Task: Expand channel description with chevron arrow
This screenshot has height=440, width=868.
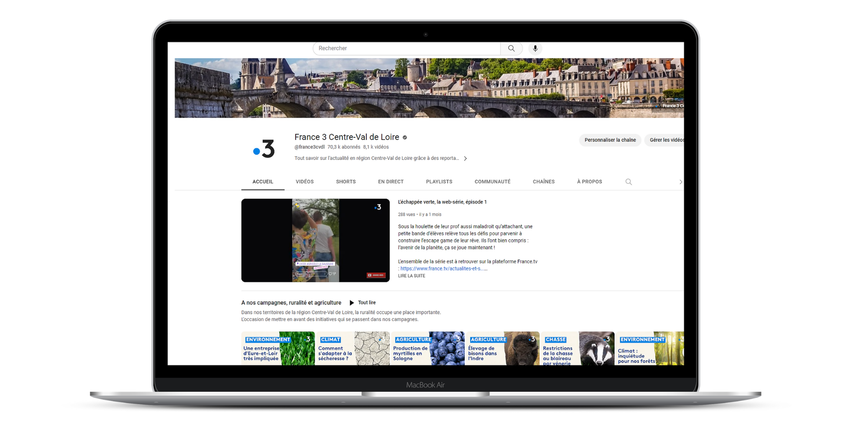Action: (465, 159)
